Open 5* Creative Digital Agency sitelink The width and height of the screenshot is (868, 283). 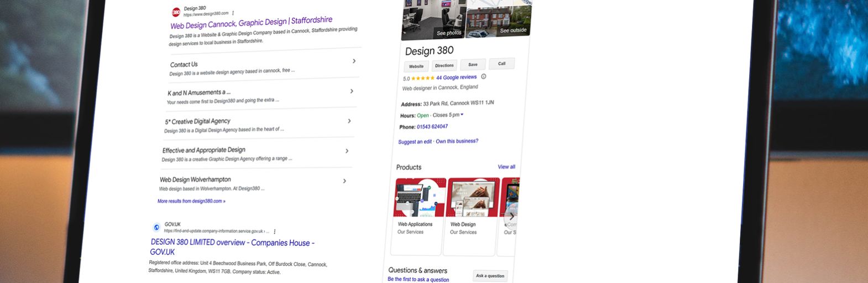pyautogui.click(x=197, y=121)
